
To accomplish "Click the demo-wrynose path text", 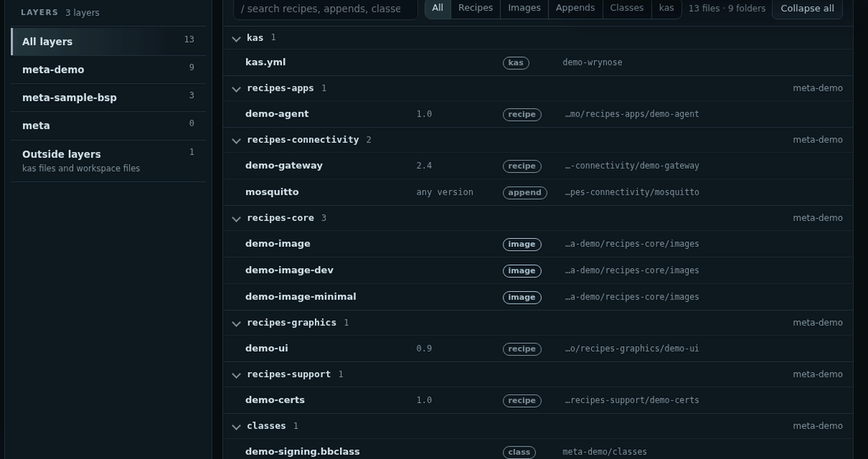I will [x=593, y=62].
